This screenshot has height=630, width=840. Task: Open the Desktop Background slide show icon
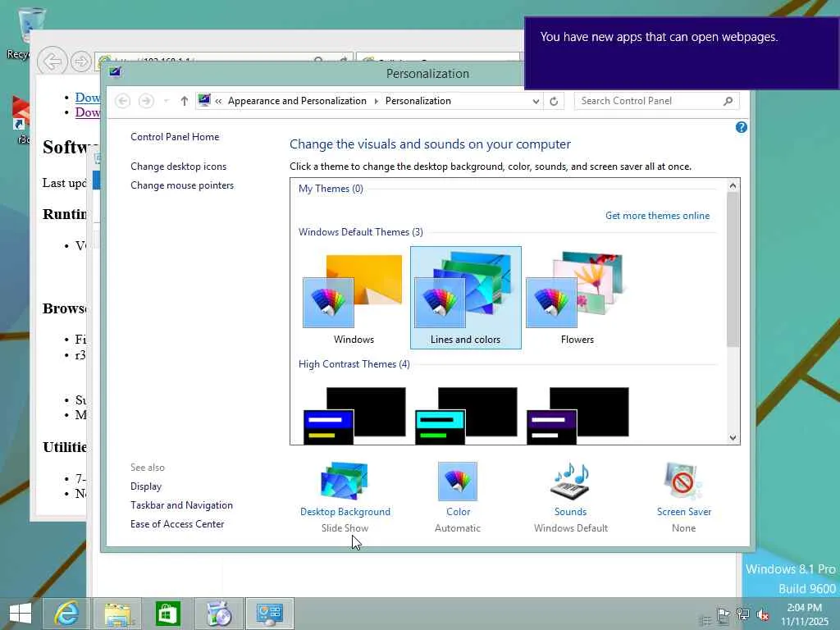pos(345,481)
